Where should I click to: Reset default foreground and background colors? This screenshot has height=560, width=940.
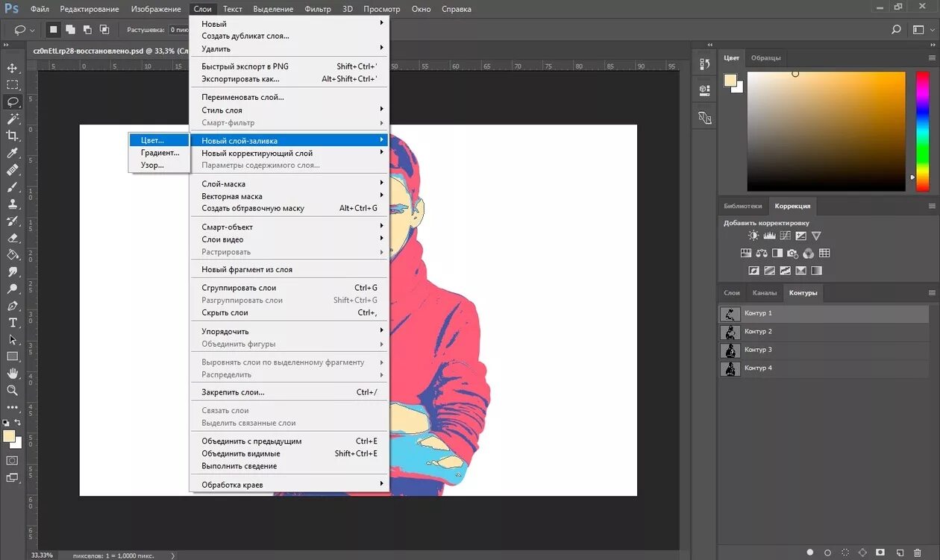click(x=6, y=423)
